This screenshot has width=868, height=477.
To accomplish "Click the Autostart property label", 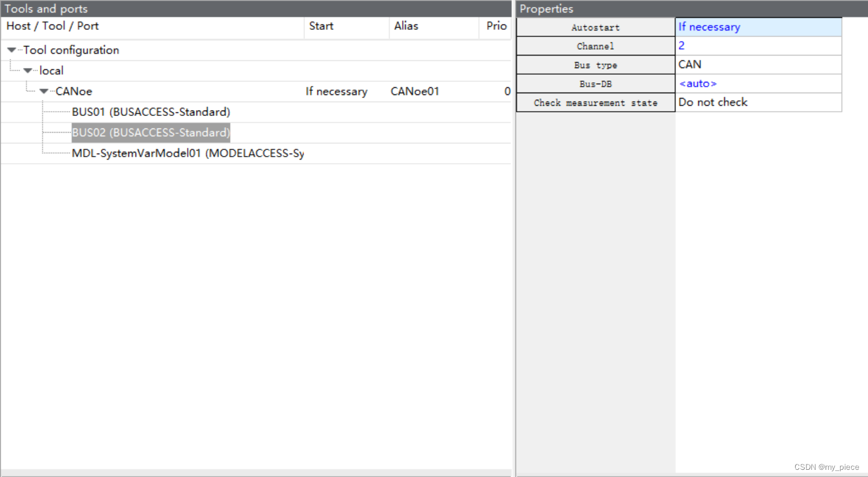I will pos(596,27).
